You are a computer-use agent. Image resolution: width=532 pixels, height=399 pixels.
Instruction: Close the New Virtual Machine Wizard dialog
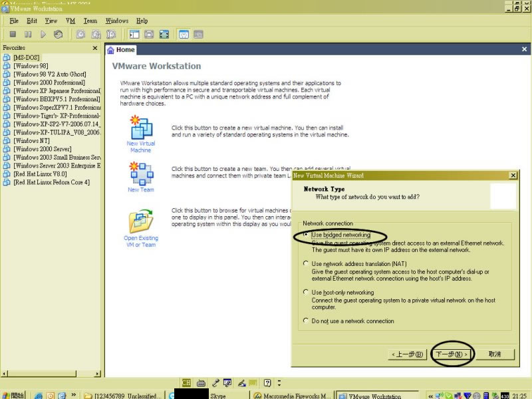point(513,176)
